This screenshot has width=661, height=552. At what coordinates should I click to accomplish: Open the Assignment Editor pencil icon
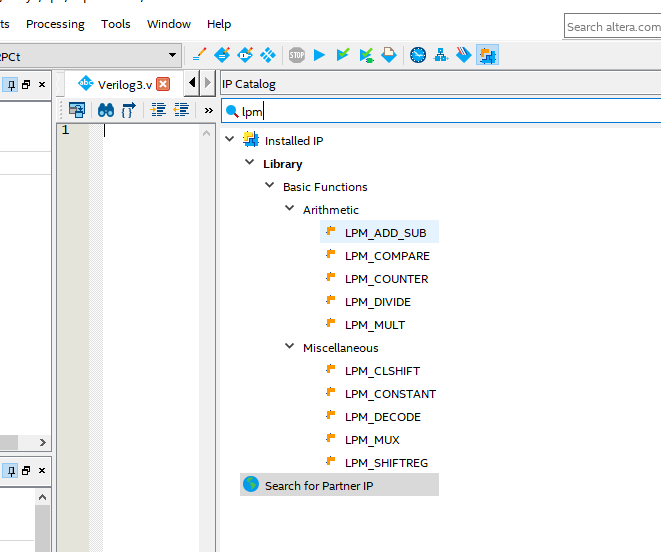(x=199, y=55)
